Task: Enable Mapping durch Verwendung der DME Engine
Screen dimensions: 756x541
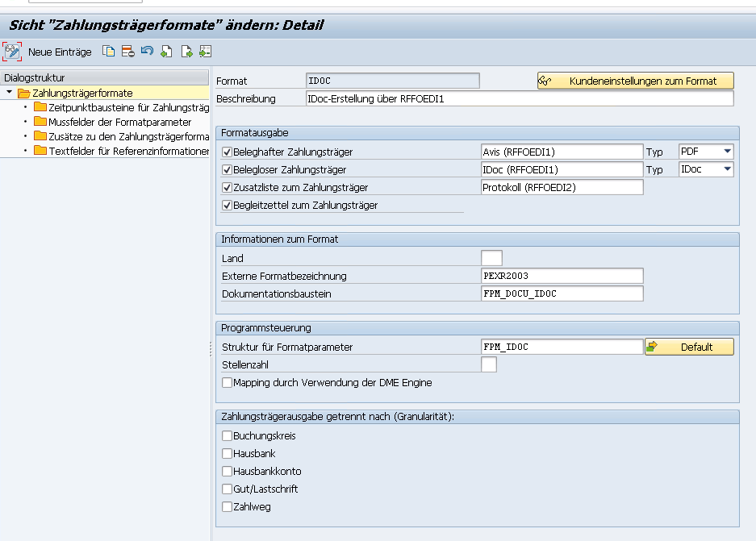Action: point(227,383)
